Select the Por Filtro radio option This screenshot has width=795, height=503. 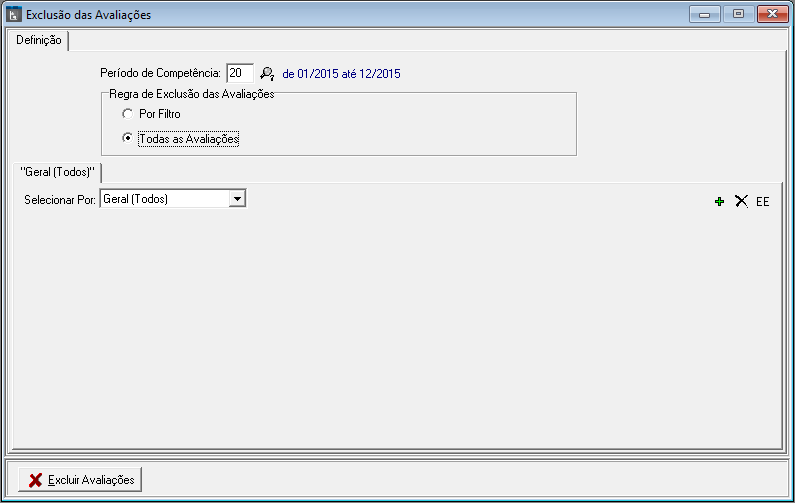127,114
